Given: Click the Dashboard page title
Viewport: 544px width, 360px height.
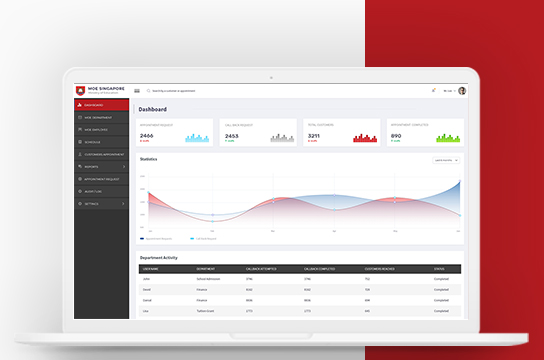Looking at the screenshot, I should [x=153, y=109].
